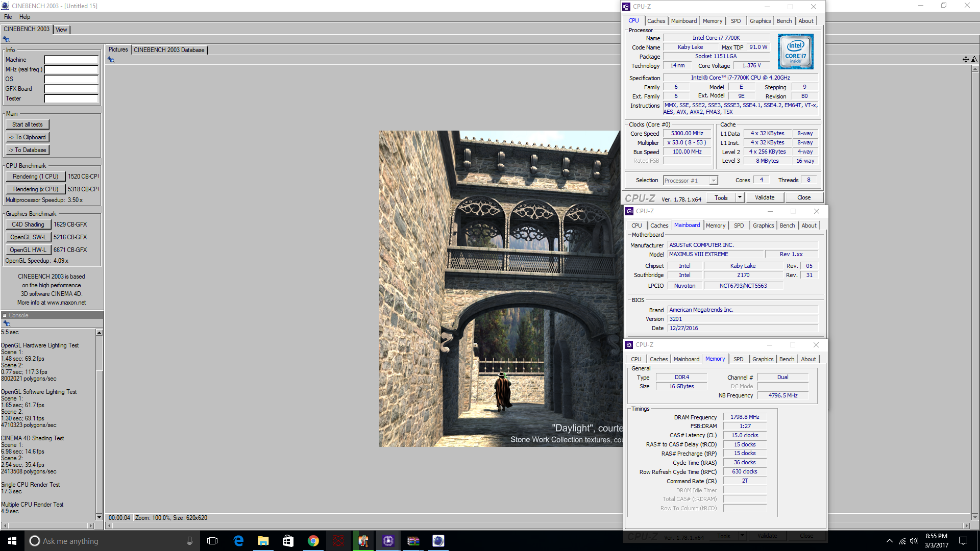Click the GFX-Board input field
Screen dimensions: 980x551
pos(71,89)
